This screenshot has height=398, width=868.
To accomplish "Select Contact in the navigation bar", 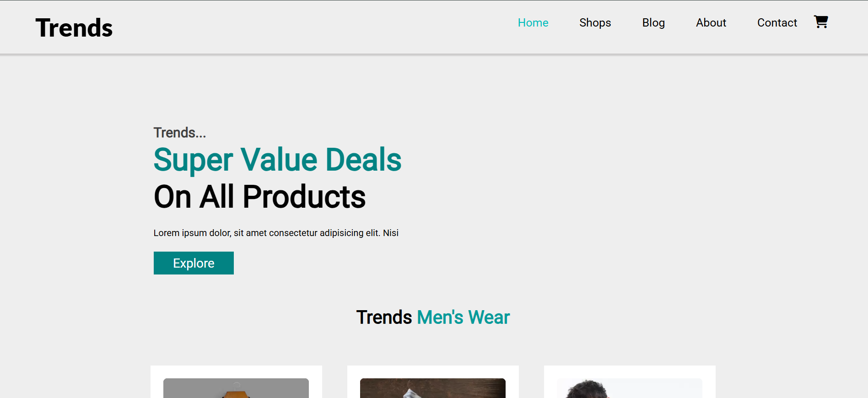I will point(776,23).
